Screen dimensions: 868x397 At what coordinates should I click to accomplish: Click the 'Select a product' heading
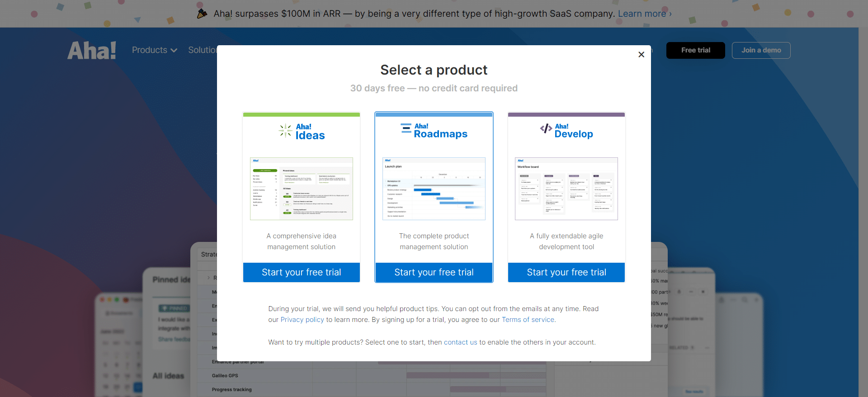click(x=434, y=70)
